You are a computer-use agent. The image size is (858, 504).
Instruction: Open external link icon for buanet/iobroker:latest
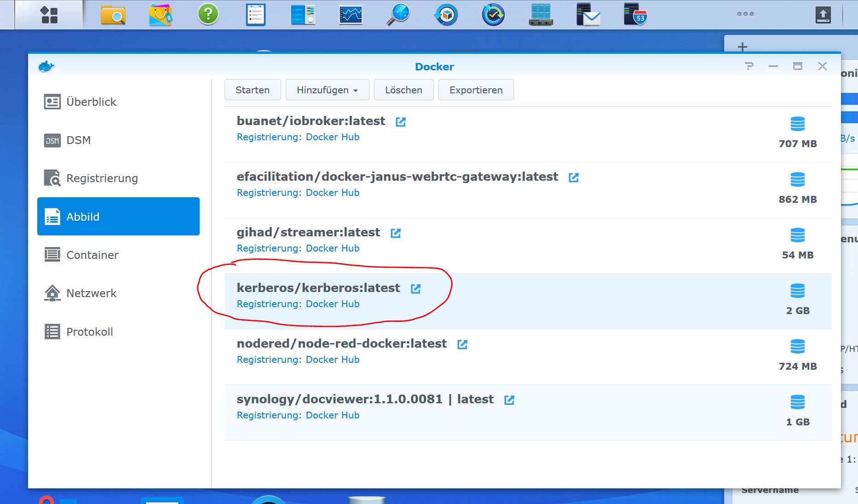[401, 122]
